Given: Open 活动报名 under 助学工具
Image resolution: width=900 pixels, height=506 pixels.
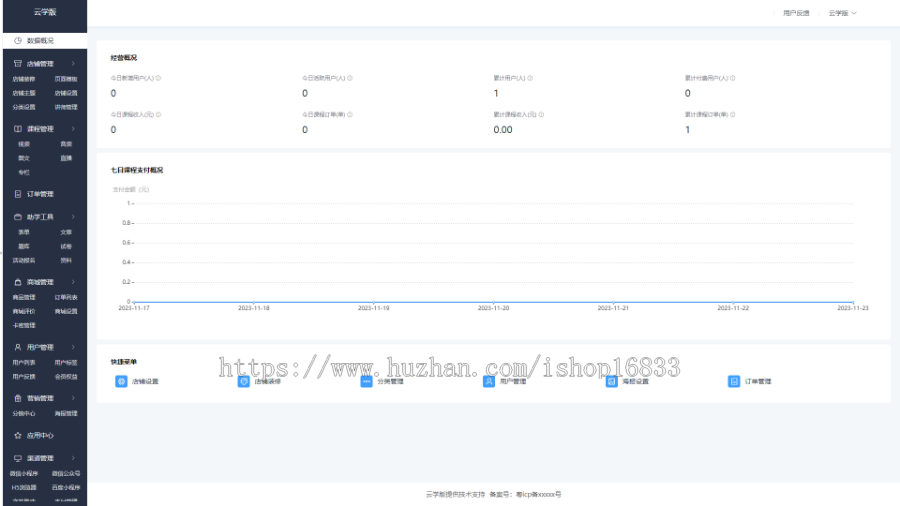Looking at the screenshot, I should click(24, 260).
